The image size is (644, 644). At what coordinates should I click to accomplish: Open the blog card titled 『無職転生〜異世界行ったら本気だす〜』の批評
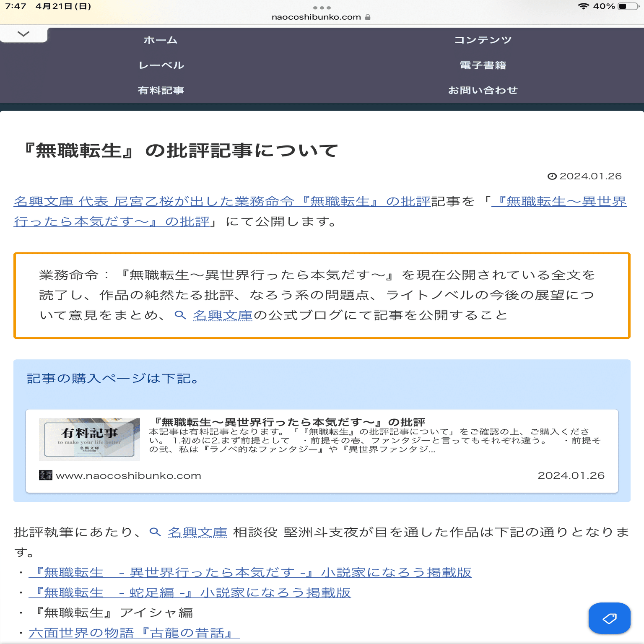point(322,451)
